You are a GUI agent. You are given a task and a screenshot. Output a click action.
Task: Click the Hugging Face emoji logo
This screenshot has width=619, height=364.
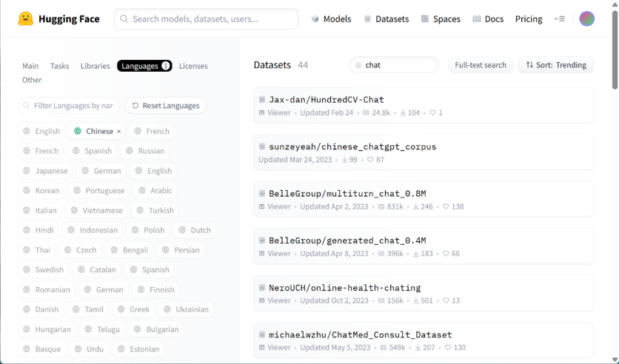(26, 19)
